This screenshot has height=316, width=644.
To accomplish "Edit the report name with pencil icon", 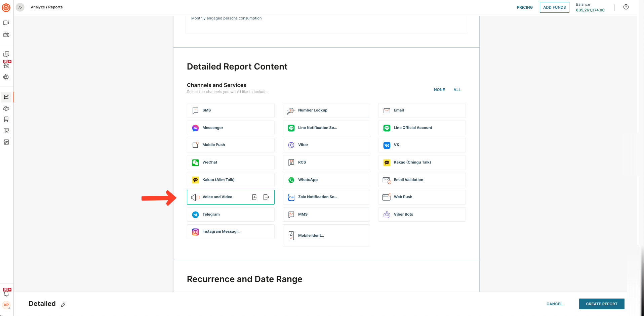I will [x=63, y=305].
